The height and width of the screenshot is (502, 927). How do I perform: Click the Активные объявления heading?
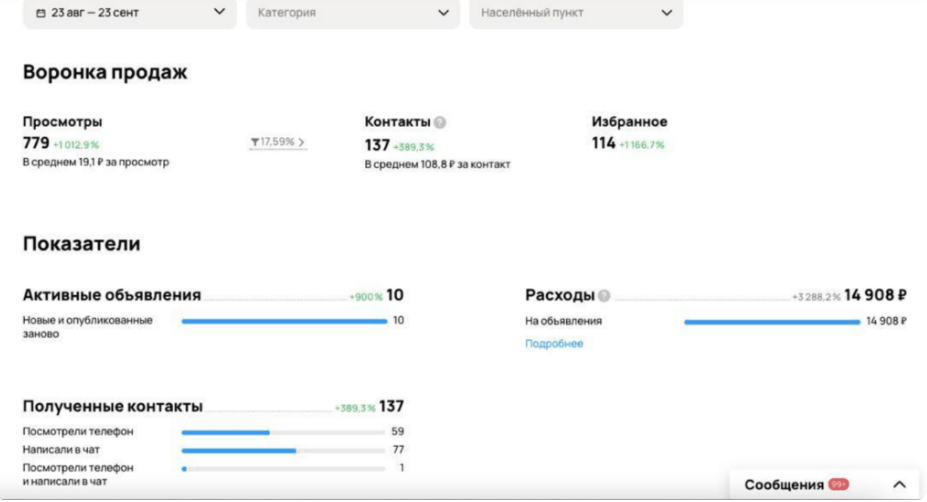(112, 294)
